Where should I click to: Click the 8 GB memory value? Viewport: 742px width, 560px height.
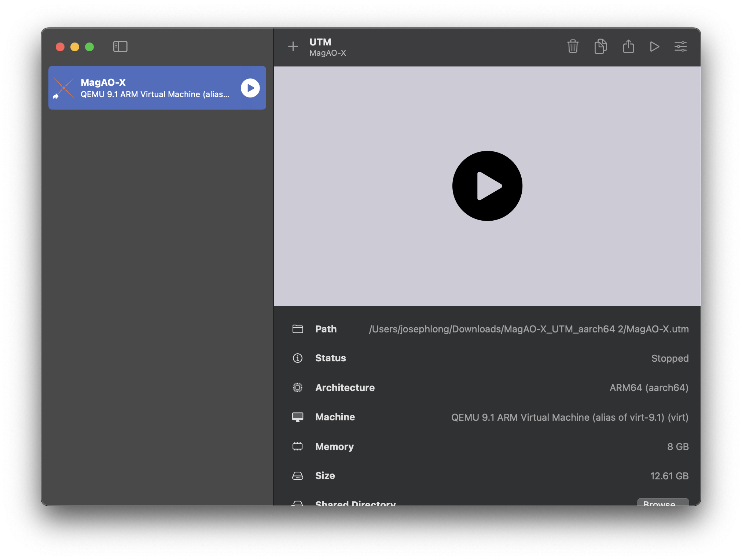(678, 447)
